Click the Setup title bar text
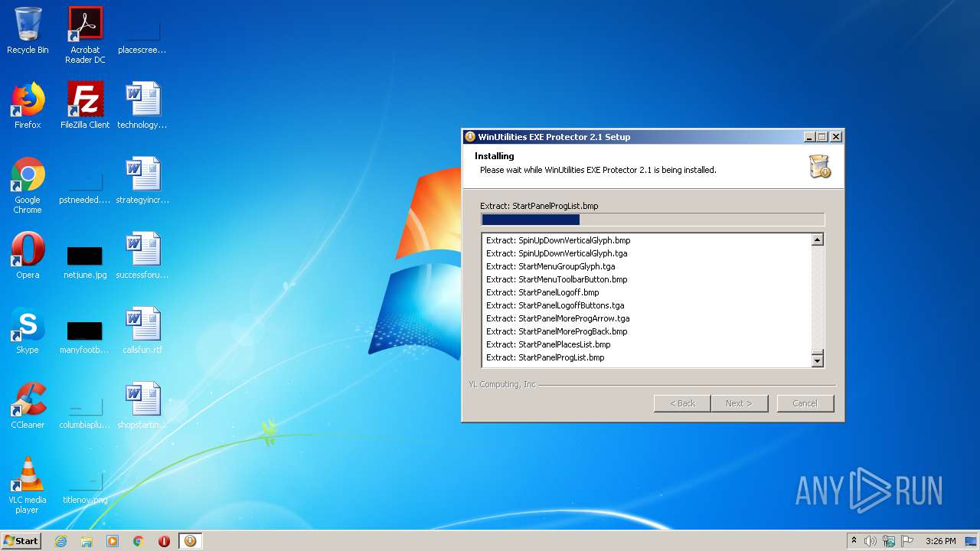The height and width of the screenshot is (551, 980). click(554, 137)
